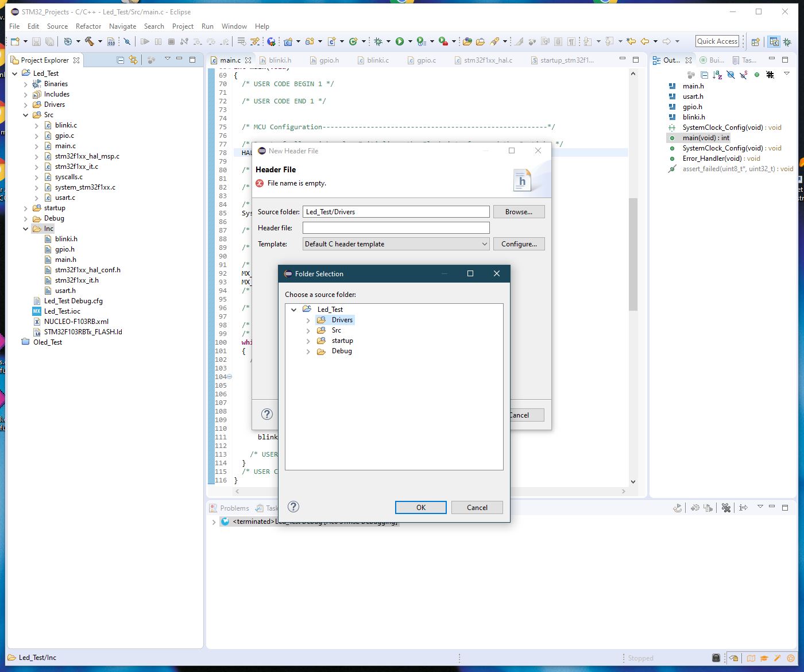Expand startup in Folder Selection tree
This screenshot has width=804, height=672.
[308, 341]
